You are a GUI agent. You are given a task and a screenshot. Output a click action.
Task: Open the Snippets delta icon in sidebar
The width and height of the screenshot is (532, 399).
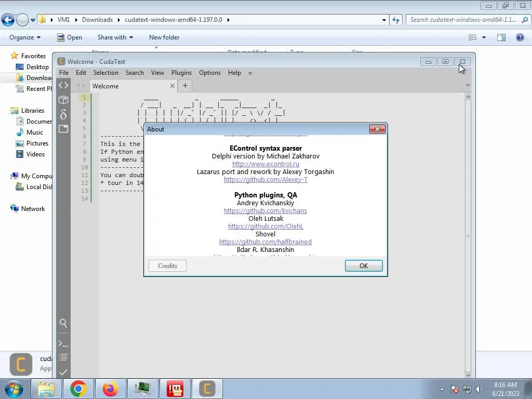[x=63, y=114]
